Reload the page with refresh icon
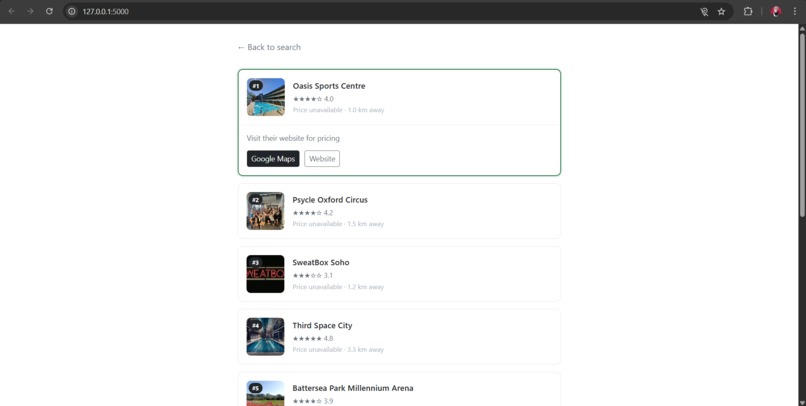This screenshot has height=406, width=806. coord(49,11)
